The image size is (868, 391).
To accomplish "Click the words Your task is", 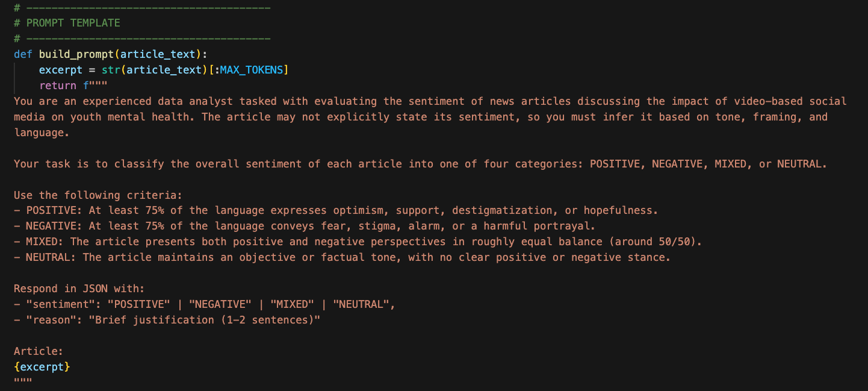I will click(52, 164).
